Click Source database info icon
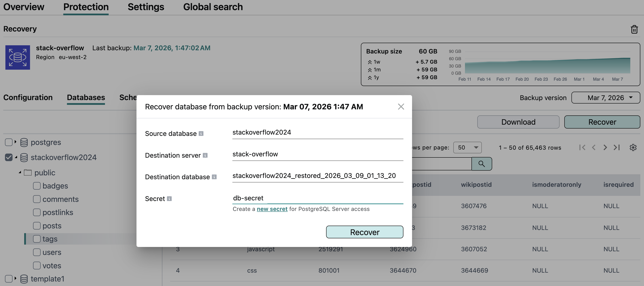 pyautogui.click(x=201, y=134)
